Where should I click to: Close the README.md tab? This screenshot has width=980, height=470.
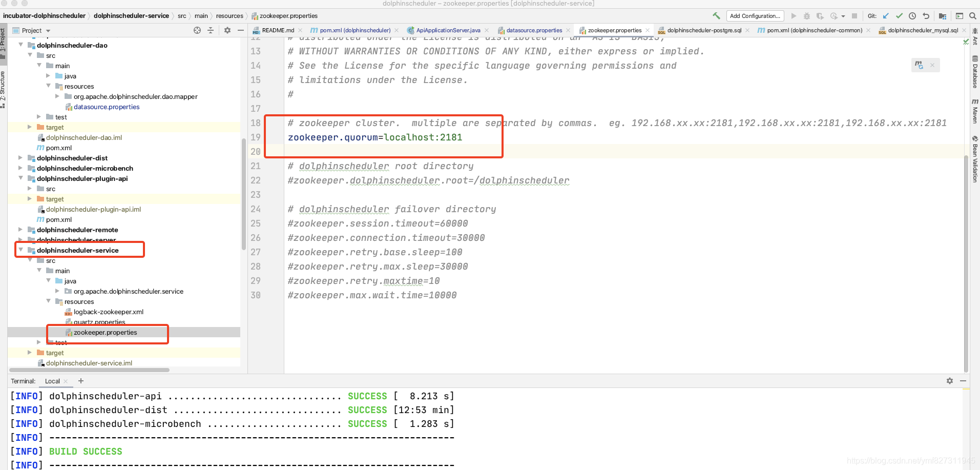[x=300, y=30]
